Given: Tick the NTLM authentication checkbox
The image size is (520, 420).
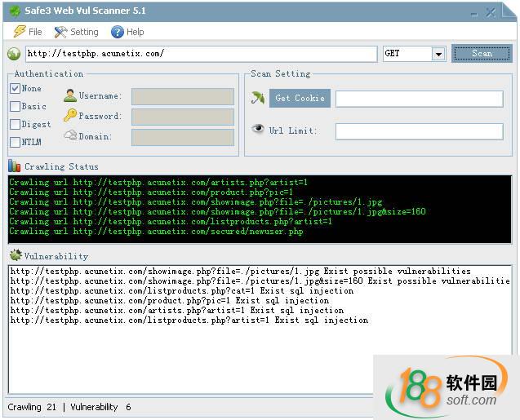Looking at the screenshot, I should tap(16, 142).
